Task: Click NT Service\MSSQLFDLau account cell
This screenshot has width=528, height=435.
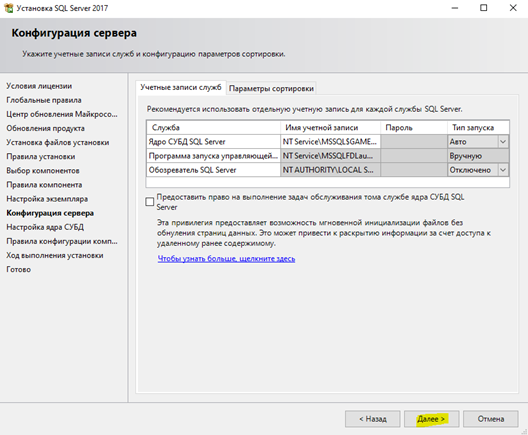Action: tap(330, 156)
